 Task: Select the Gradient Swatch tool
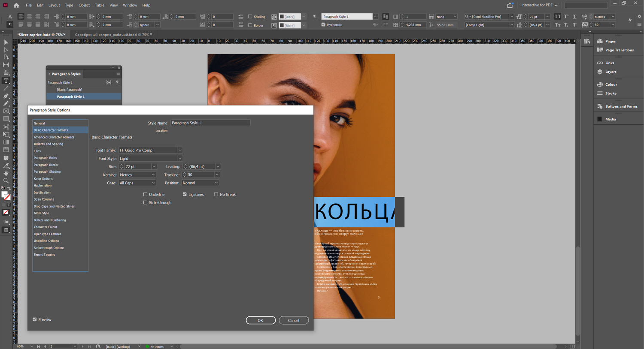coord(6,142)
